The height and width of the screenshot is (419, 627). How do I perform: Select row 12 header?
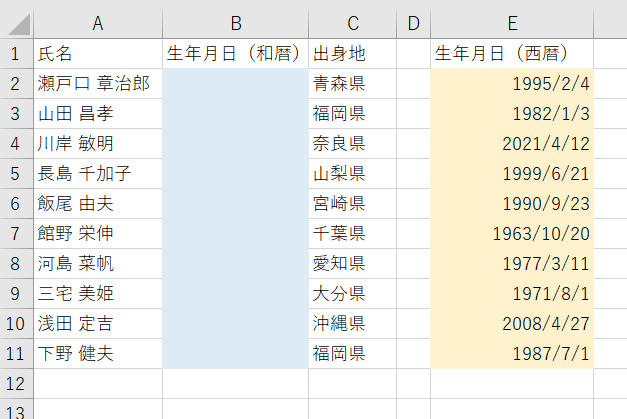point(16,383)
